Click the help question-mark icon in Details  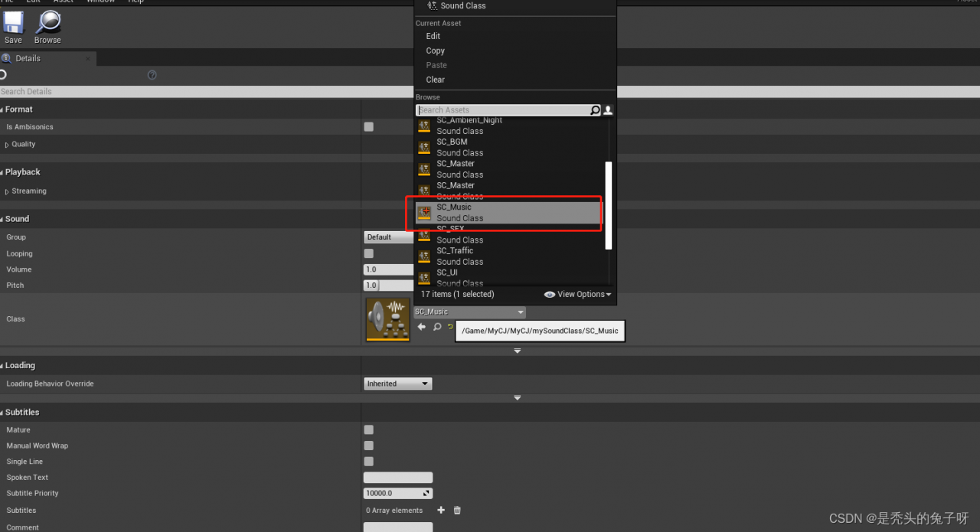[x=152, y=75]
